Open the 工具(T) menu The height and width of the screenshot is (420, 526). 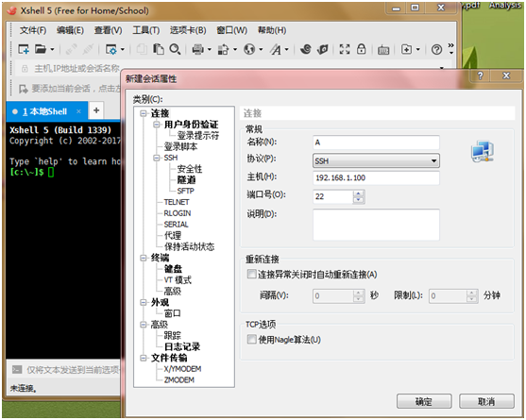pyautogui.click(x=146, y=30)
